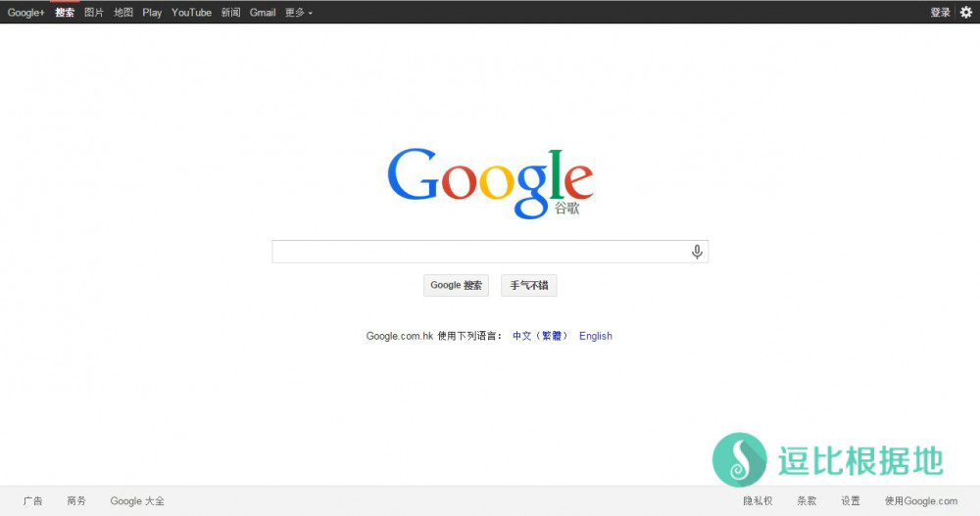
Task: Open Gmail from the top bar
Action: [x=263, y=13]
